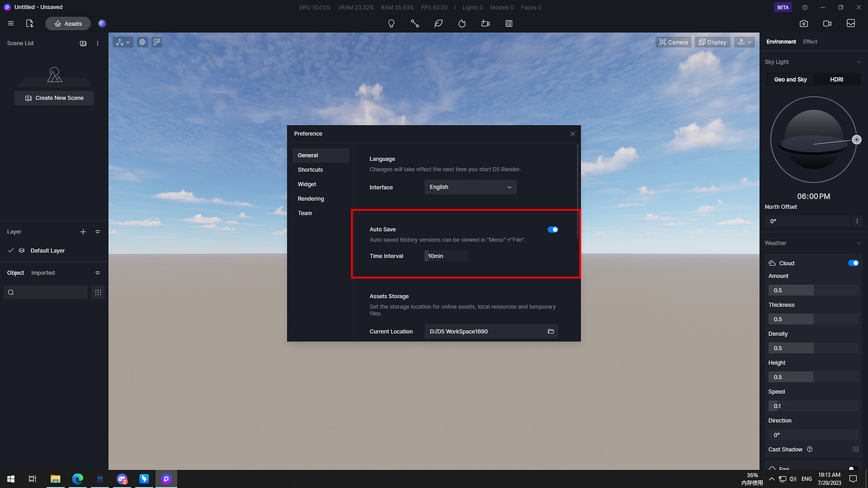This screenshot has width=868, height=488.
Task: Click the import file icon beside the menu
Action: (x=30, y=23)
